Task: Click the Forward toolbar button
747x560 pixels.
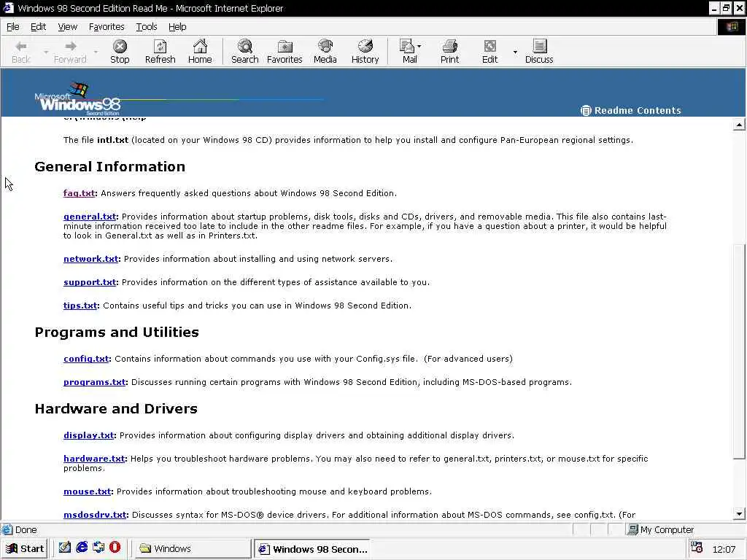Action: tap(70, 52)
